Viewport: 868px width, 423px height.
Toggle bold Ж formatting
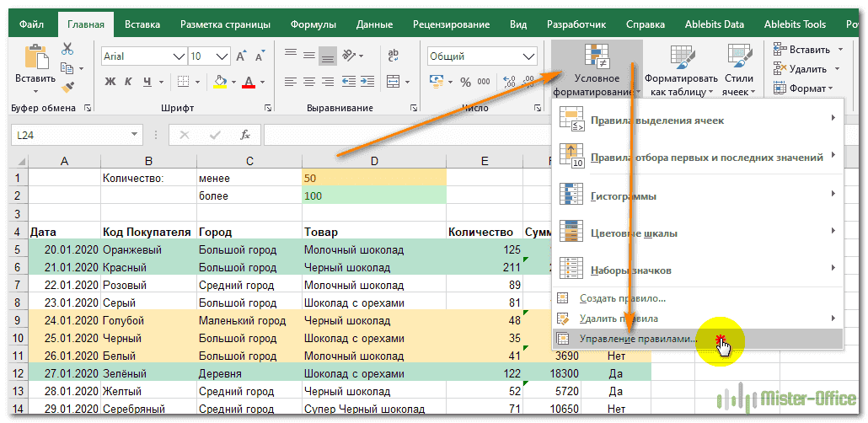coord(110,82)
